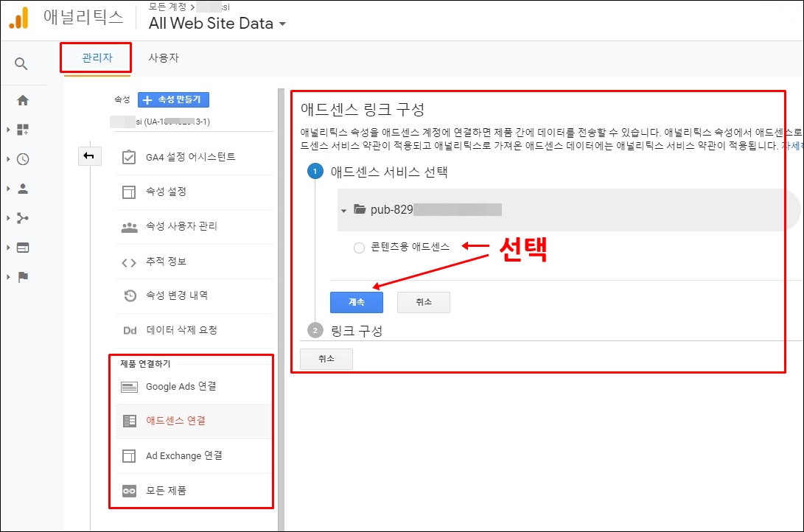Open 추적 정보 menu item
This screenshot has width=804, height=532.
(194, 262)
